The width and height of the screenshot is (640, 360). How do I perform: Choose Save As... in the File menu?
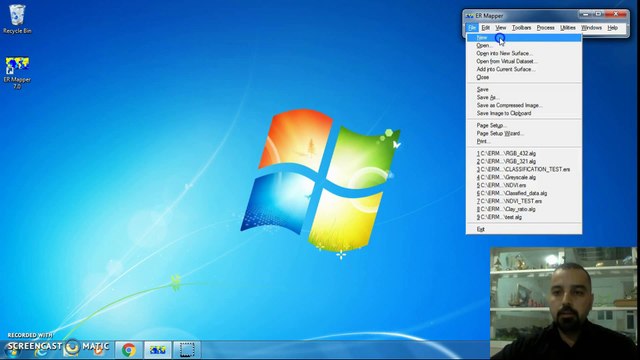tap(524, 97)
